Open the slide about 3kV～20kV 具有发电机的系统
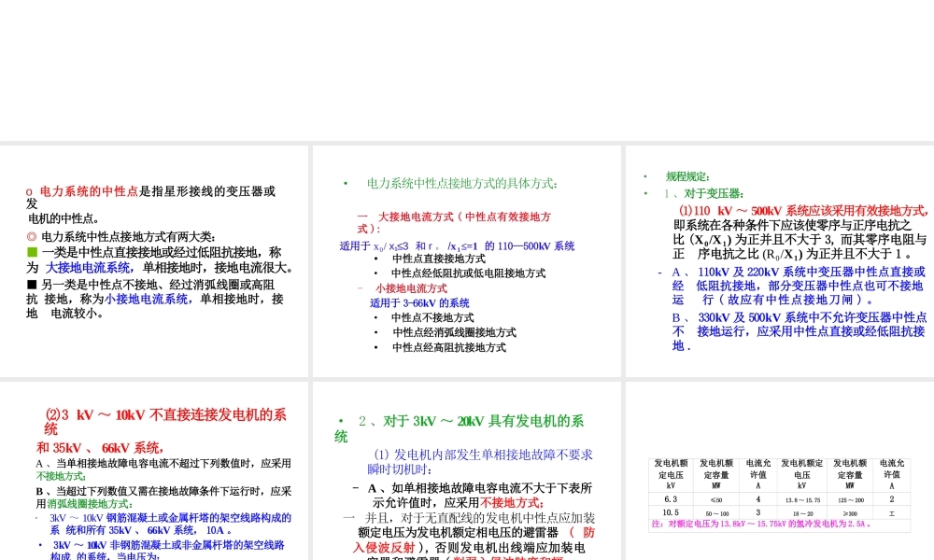 coord(466,470)
